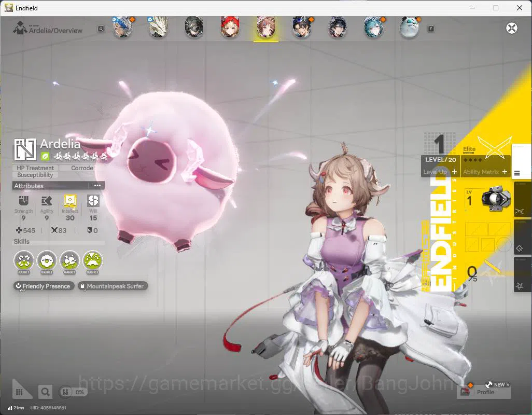Click the 0/5 potential counter
532x415 pixels.
[x=472, y=274]
